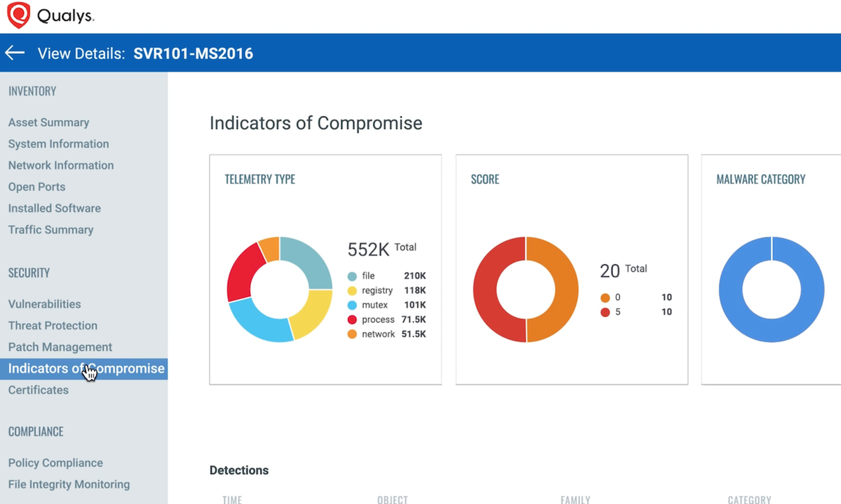This screenshot has width=841, height=504.
Task: Click the '118K' registry count
Action: coord(415,290)
